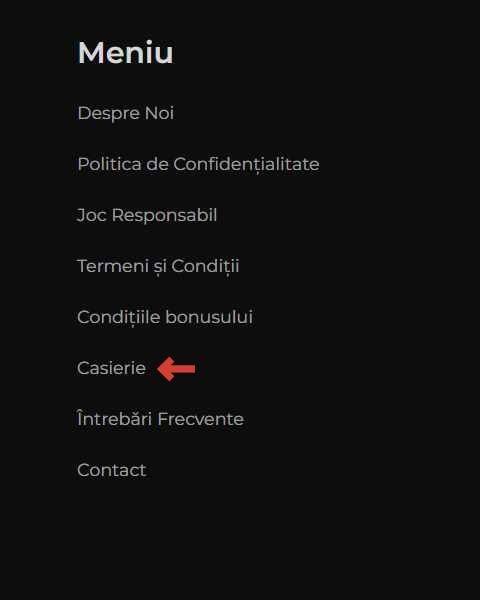480x600 pixels.
Task: Choose the privacy policy menu entry
Action: [x=198, y=165]
